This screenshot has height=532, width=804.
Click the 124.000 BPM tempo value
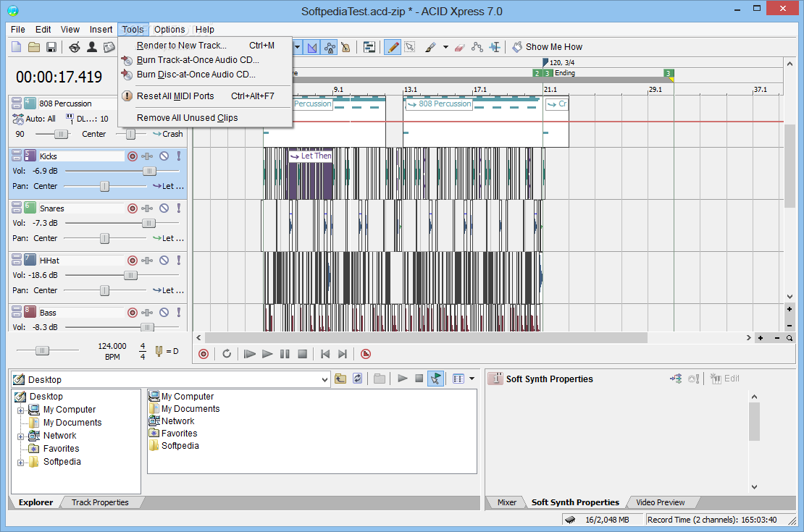[112, 346]
